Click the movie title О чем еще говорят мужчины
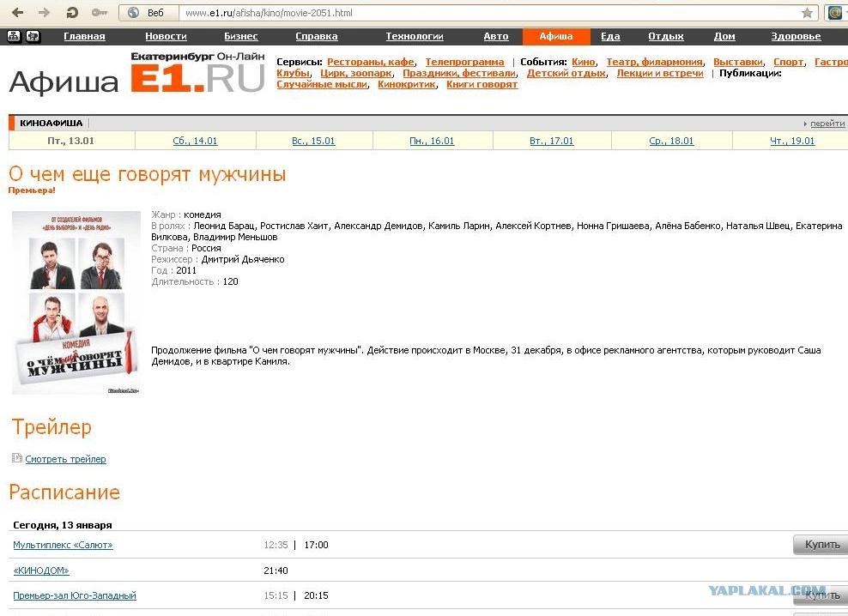Viewport: 848px width, 616px height. [147, 174]
